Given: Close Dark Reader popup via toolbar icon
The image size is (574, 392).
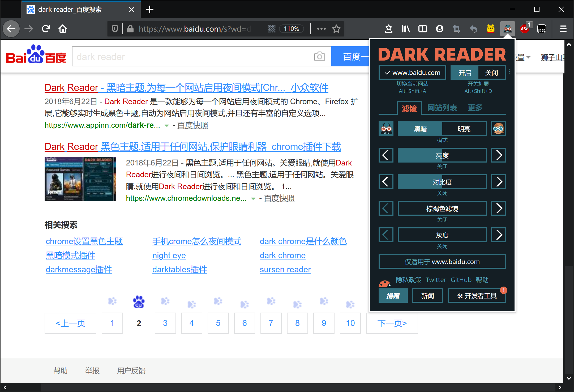Looking at the screenshot, I should point(508,29).
